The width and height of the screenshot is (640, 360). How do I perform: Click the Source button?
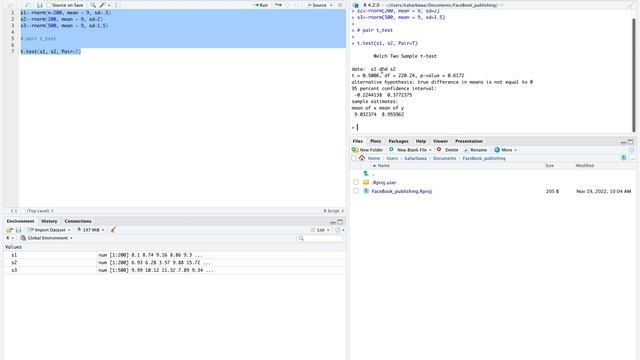tap(317, 5)
